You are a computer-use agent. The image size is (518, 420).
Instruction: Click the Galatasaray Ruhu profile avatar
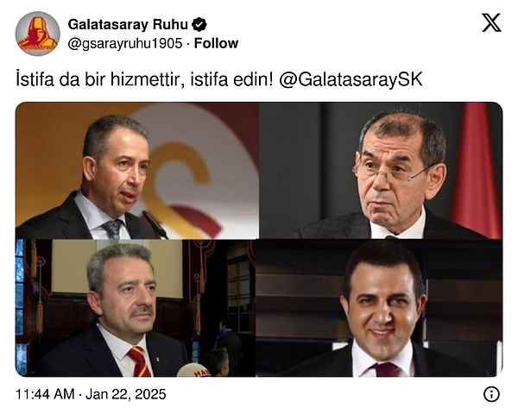38,34
